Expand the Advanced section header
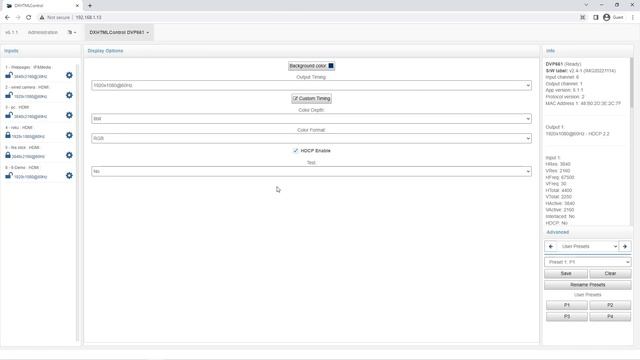The image size is (640, 360). [x=558, y=232]
